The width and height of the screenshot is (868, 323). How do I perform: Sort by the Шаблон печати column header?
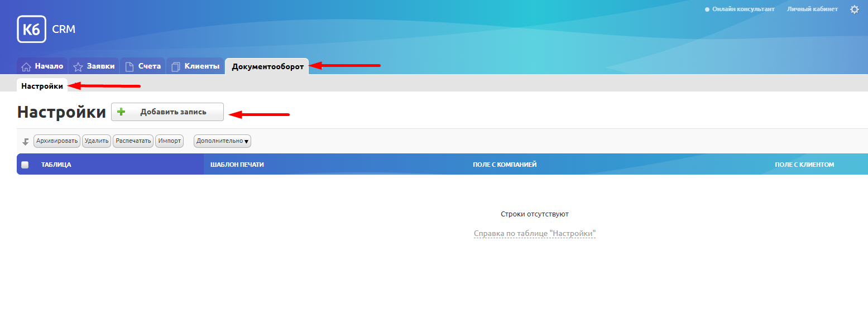pos(237,165)
